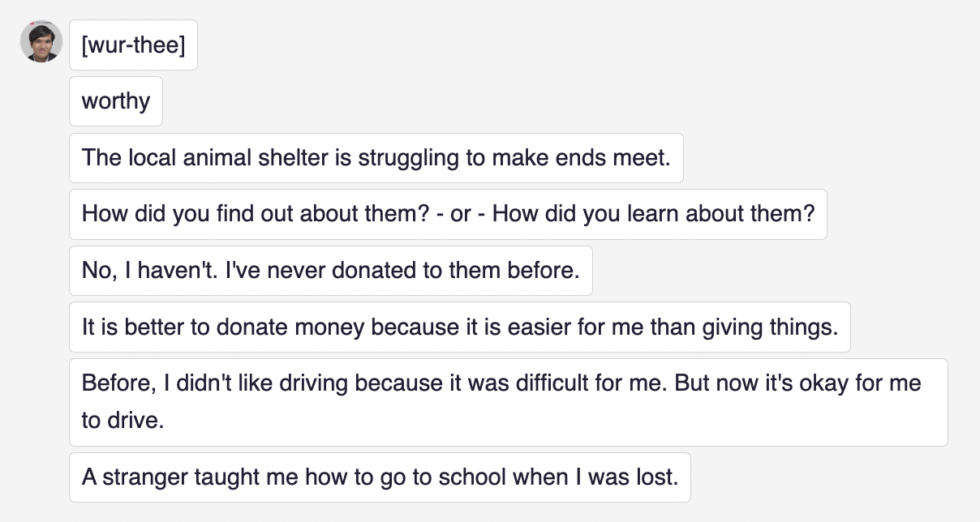Click the user profile avatar photo
Viewport: 980px width, 522px height.
pos(41,42)
